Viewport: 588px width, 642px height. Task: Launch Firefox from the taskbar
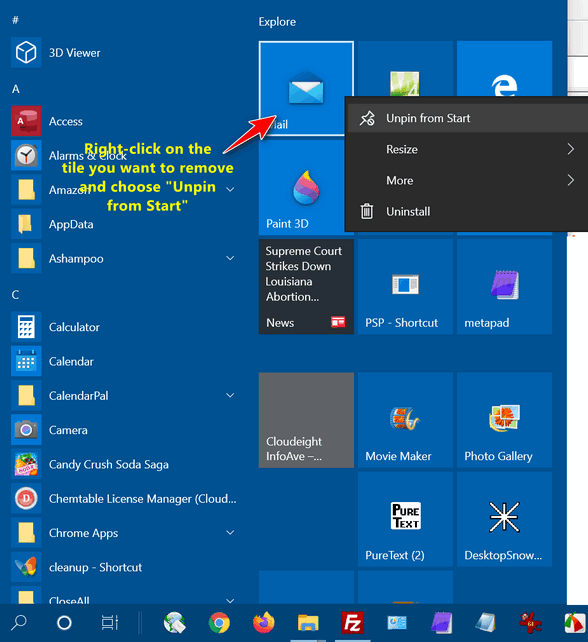[264, 622]
